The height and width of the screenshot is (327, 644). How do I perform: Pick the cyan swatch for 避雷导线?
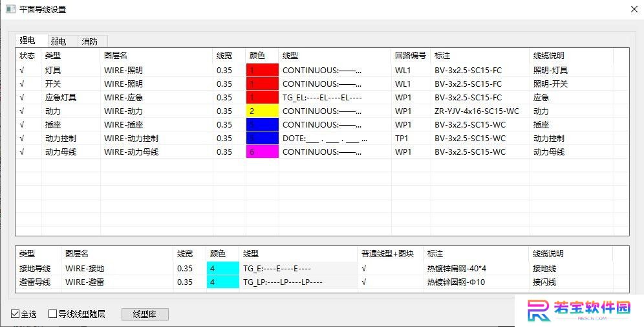pos(222,282)
